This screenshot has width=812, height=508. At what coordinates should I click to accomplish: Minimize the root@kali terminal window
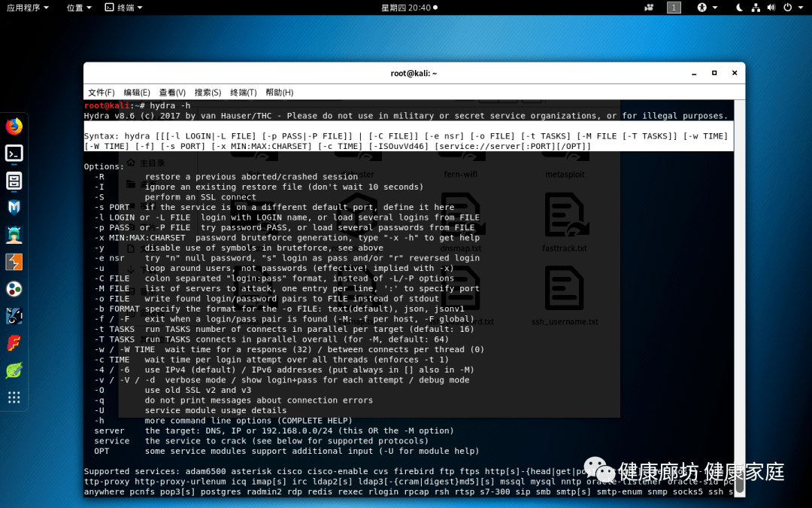[694, 74]
